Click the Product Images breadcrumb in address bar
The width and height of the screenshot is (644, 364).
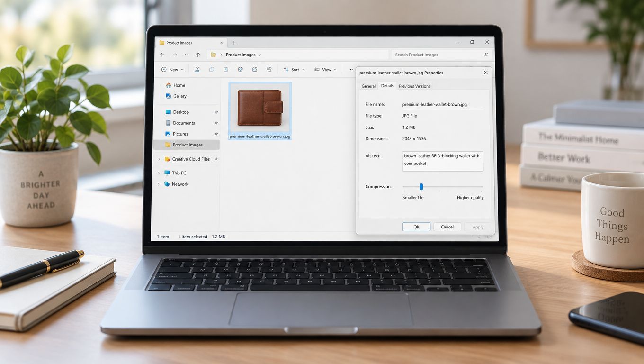click(x=241, y=55)
